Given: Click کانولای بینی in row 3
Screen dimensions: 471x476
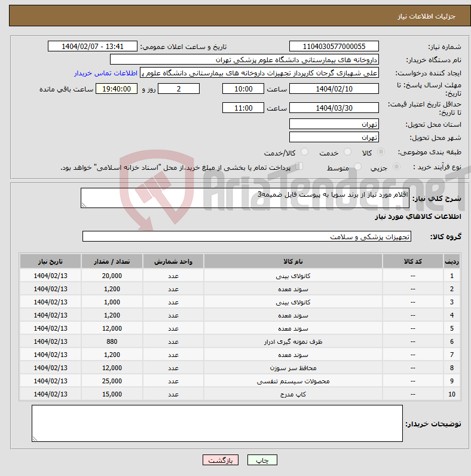Looking at the screenshot, I should click(293, 303).
